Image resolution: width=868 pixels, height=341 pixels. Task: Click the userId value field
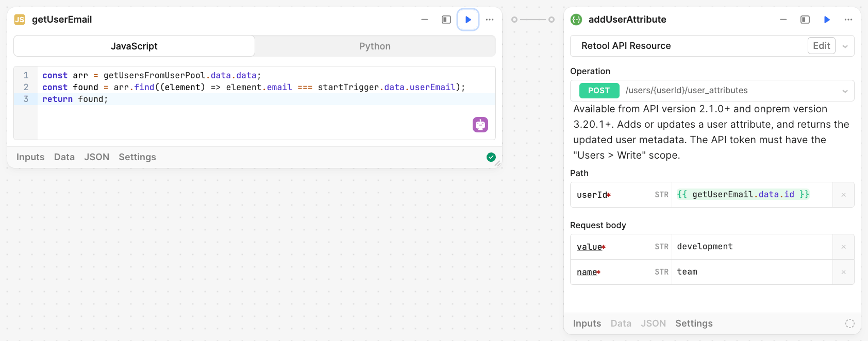tap(752, 195)
